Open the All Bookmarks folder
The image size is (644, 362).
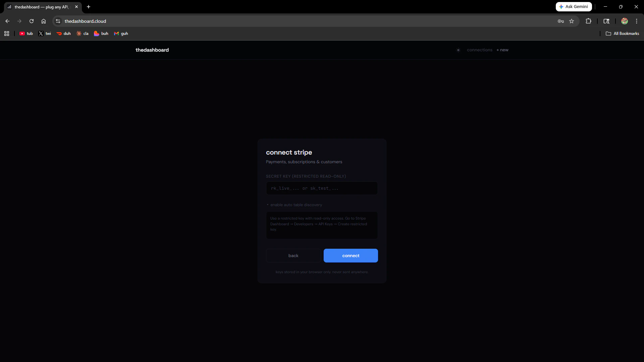(x=622, y=33)
